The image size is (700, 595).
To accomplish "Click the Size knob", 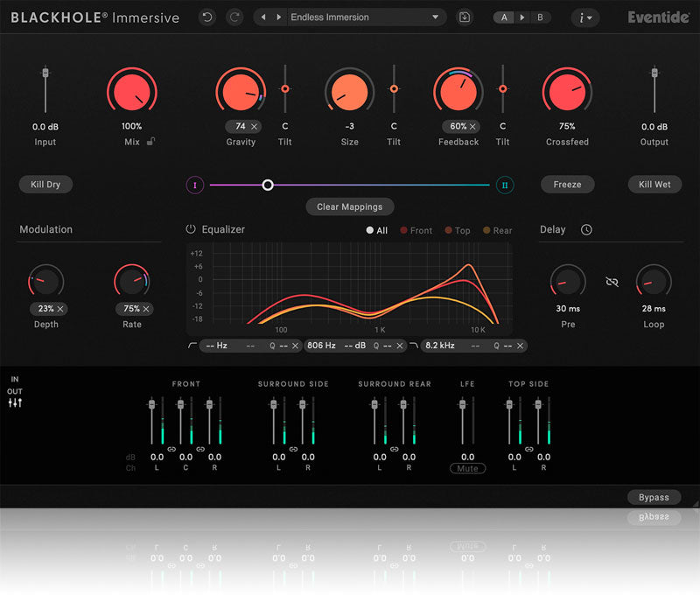I will pyautogui.click(x=349, y=92).
